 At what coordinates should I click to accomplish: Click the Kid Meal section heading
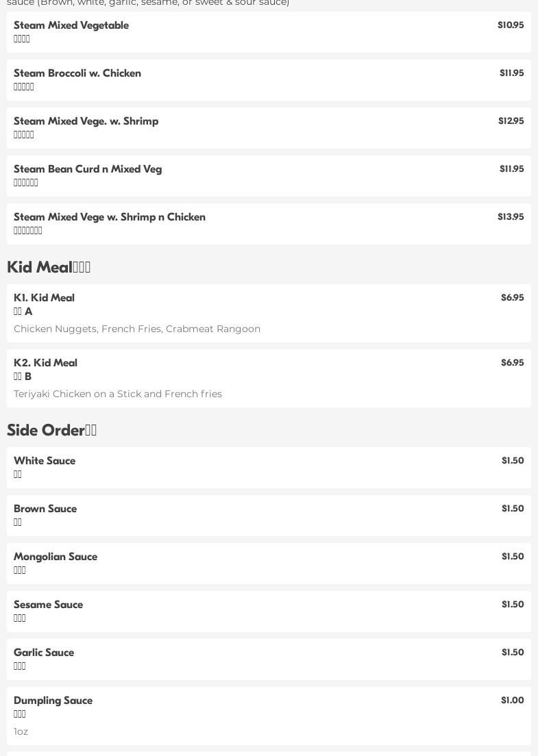coord(49,266)
